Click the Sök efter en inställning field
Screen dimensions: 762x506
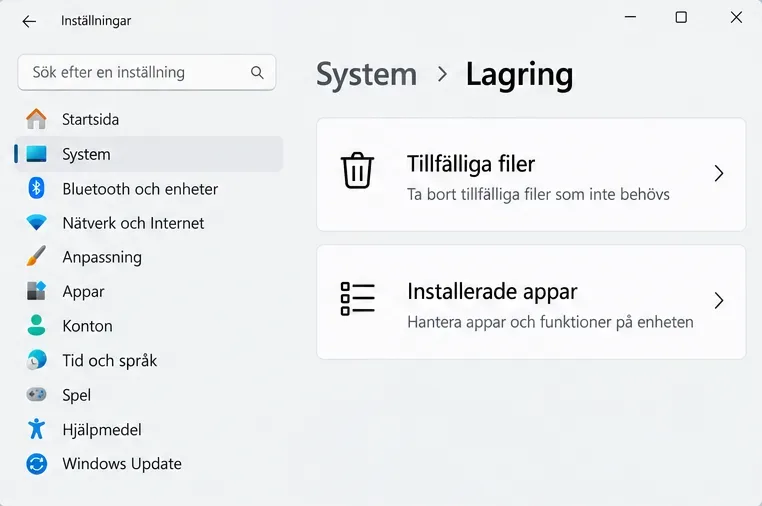point(147,72)
